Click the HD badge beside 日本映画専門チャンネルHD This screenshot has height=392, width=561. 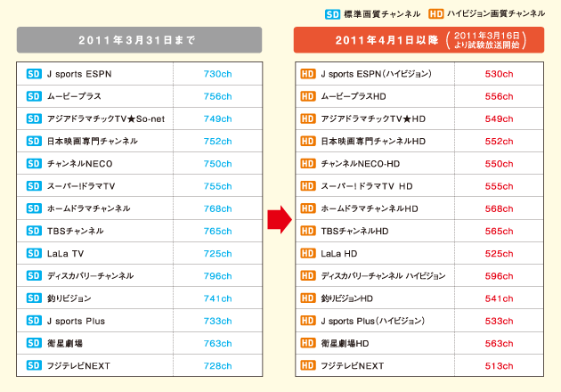308,141
